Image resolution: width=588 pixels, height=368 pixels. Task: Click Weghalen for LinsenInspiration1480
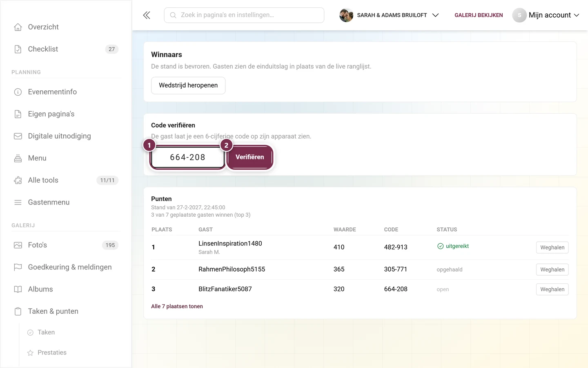pyautogui.click(x=552, y=247)
